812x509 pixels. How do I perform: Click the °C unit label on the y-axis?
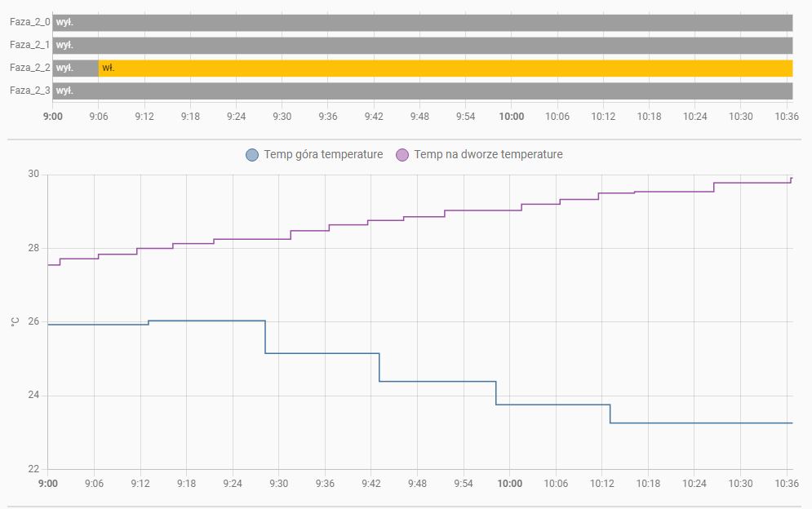[x=14, y=322]
